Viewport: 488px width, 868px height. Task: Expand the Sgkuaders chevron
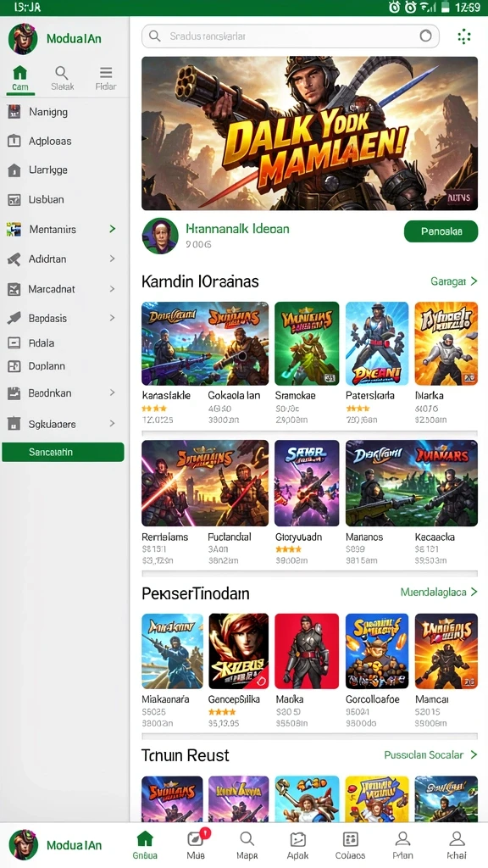tap(113, 424)
